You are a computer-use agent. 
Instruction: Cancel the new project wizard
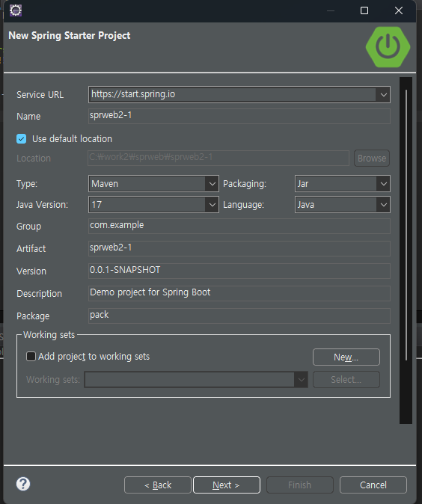(x=373, y=485)
